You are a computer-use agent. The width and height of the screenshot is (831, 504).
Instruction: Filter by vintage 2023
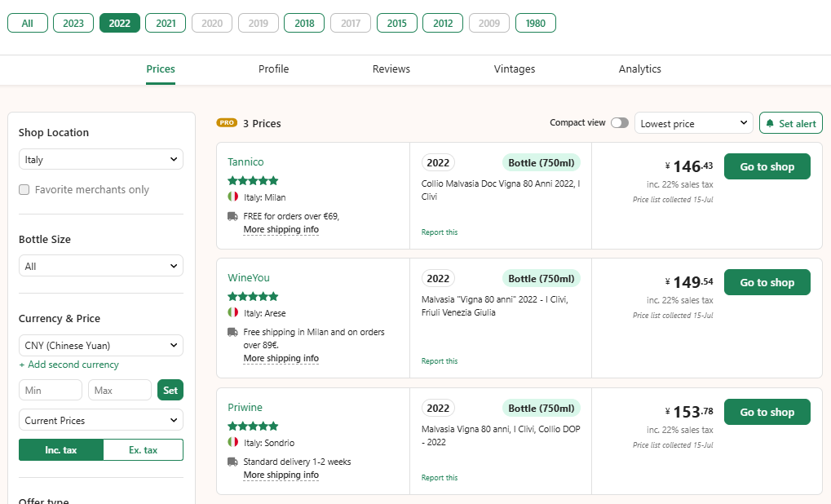73,24
